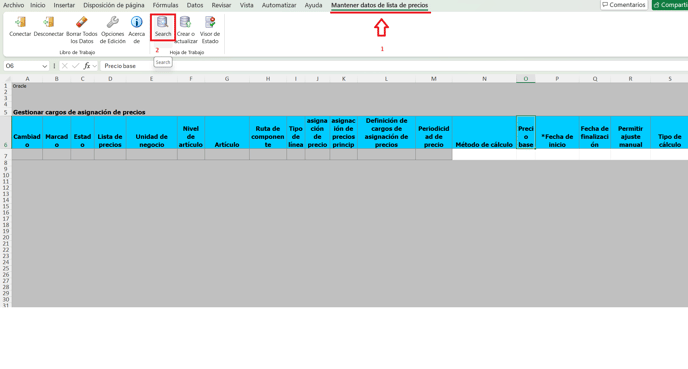Click the Fecha de finalización header cell
The height and width of the screenshot is (369, 688).
click(x=595, y=133)
